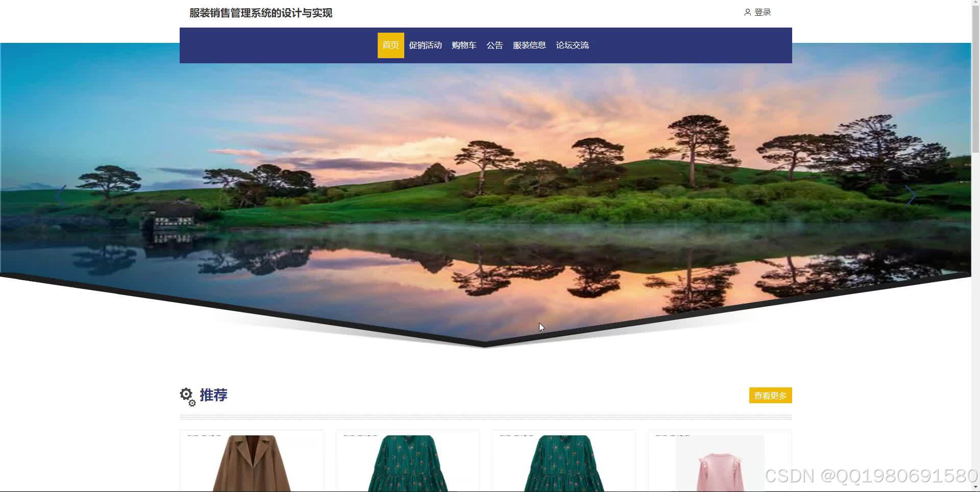Click the 查看更多 view more button
This screenshot has width=980, height=492.
[770, 395]
